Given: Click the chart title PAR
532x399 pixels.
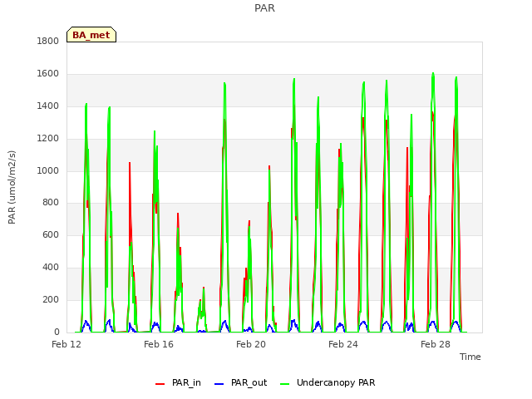Looking at the screenshot, I should point(264,8).
